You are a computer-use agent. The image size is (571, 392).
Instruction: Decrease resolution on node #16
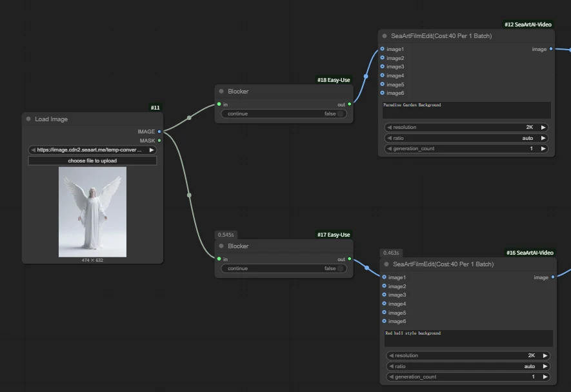(x=391, y=356)
